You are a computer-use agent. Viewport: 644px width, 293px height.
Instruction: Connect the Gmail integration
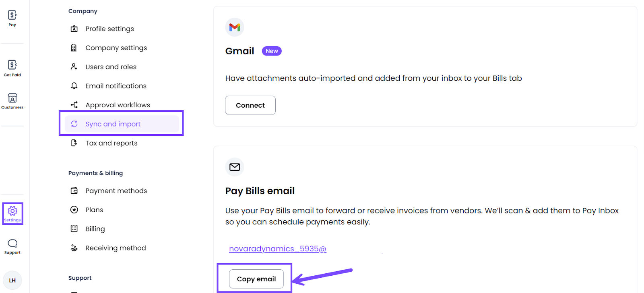click(250, 105)
